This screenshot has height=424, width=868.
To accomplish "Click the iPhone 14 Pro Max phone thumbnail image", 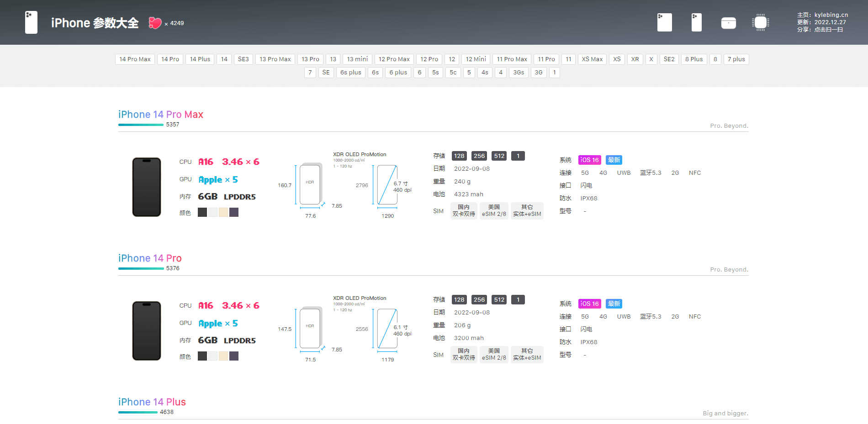I will pyautogui.click(x=147, y=187).
